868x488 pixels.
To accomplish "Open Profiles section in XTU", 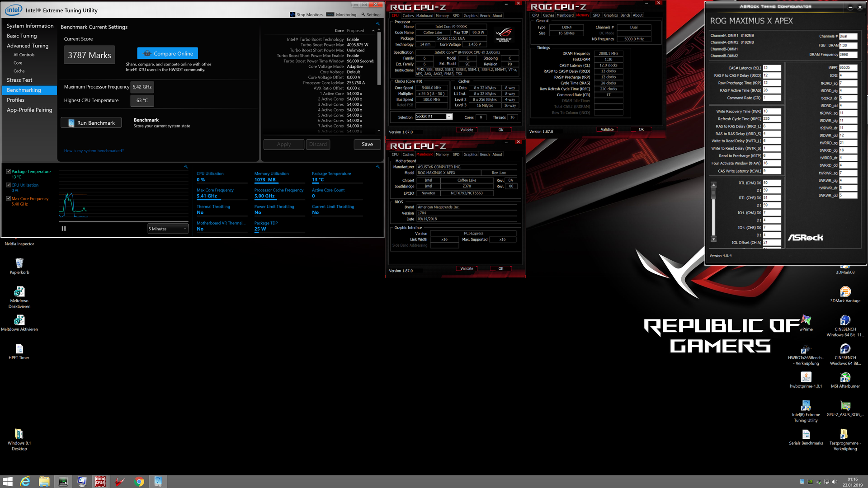I will 16,100.
